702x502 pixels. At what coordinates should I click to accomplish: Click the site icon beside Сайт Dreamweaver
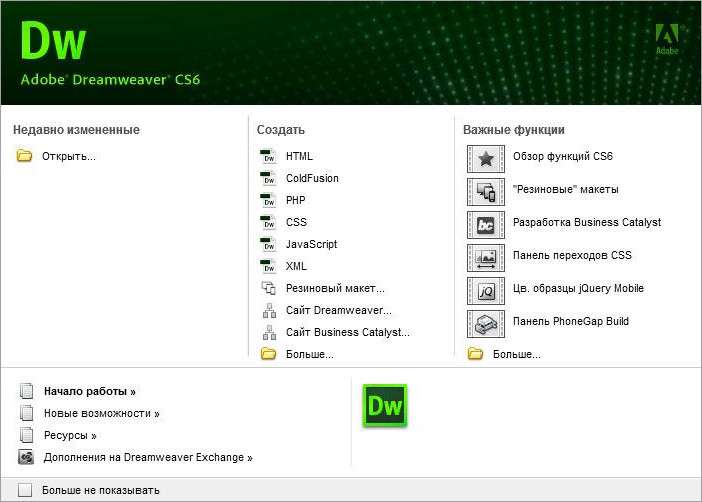[269, 310]
